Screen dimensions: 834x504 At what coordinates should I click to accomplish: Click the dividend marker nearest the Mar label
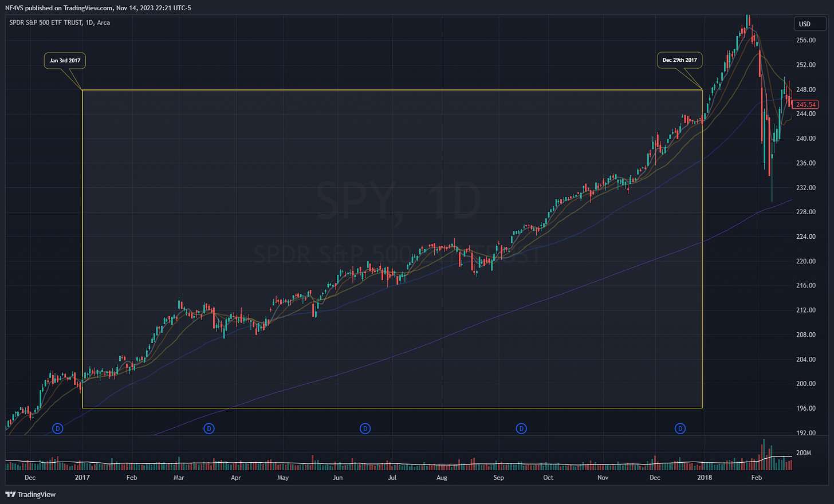coord(209,428)
